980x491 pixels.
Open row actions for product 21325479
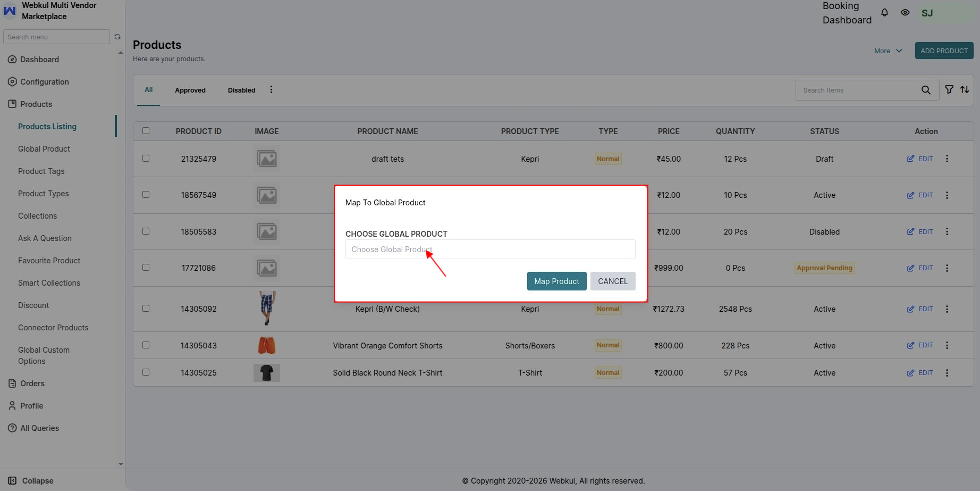[947, 159]
